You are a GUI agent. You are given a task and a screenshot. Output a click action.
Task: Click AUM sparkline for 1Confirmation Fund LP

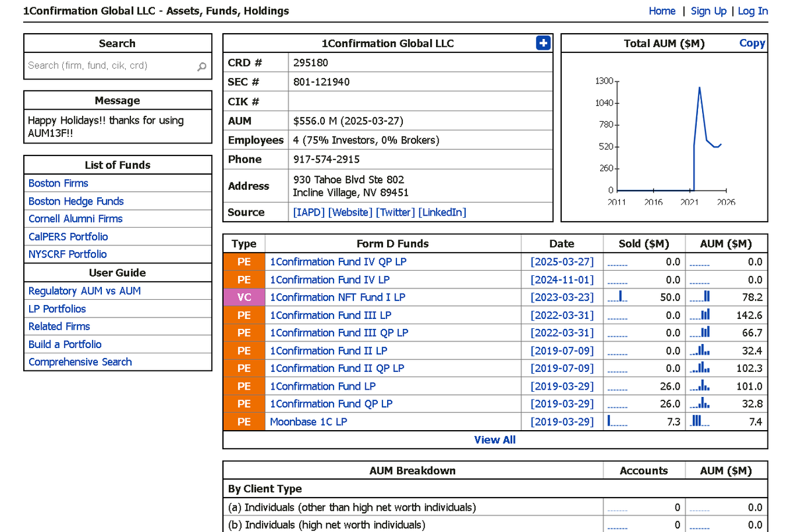(699, 386)
